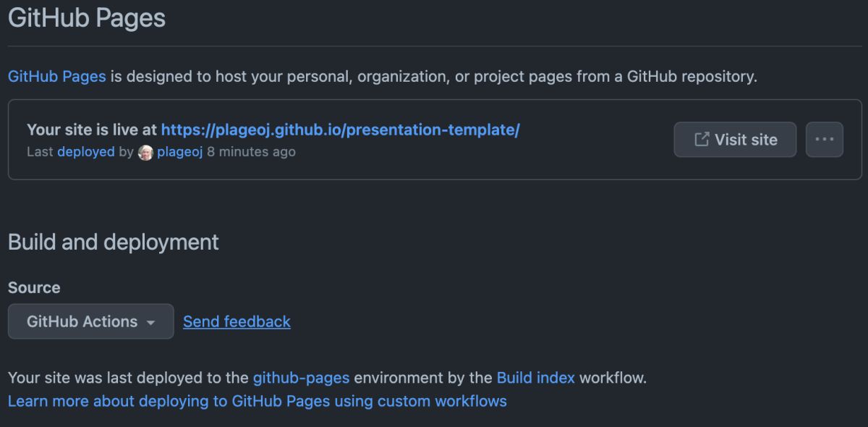This screenshot has width=868, height=427.
Task: Open the plageoj.github.io presentation-template URL
Action: point(340,130)
